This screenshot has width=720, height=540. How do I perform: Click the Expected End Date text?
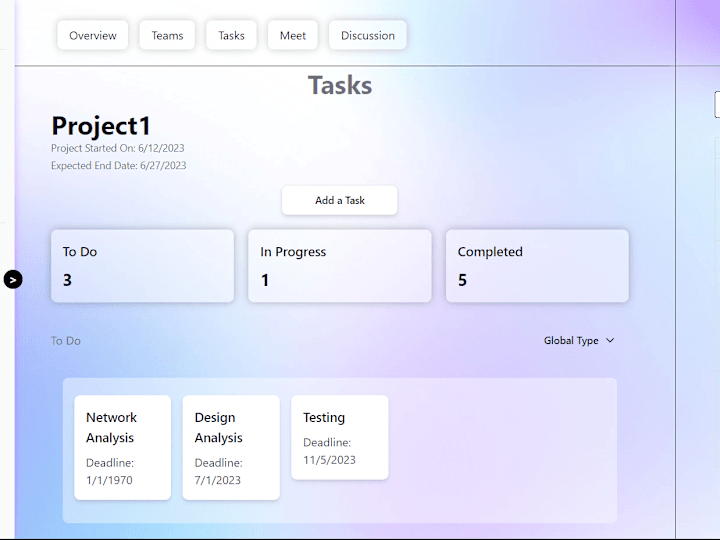click(x=118, y=165)
